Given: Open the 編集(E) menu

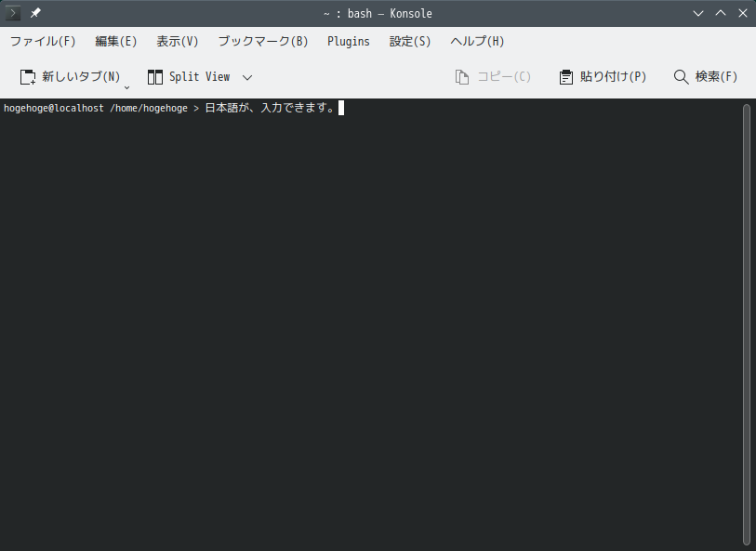Looking at the screenshot, I should tap(115, 42).
